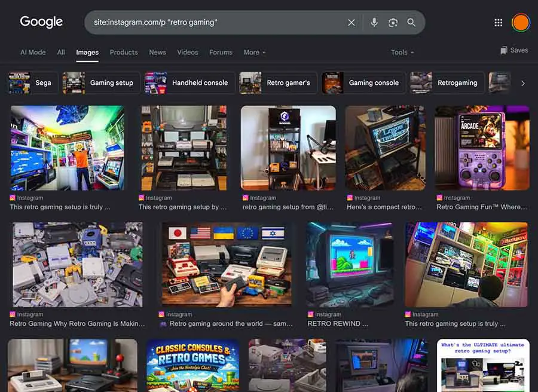Click Instagram source above 'Here's a compact retro'
This screenshot has width=538, height=392.
tap(363, 198)
